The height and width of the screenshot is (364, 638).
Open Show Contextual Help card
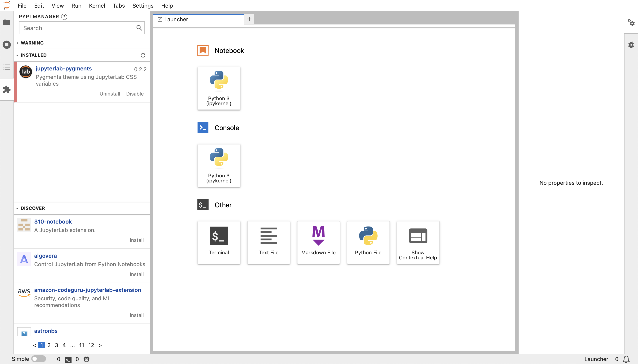pos(418,243)
